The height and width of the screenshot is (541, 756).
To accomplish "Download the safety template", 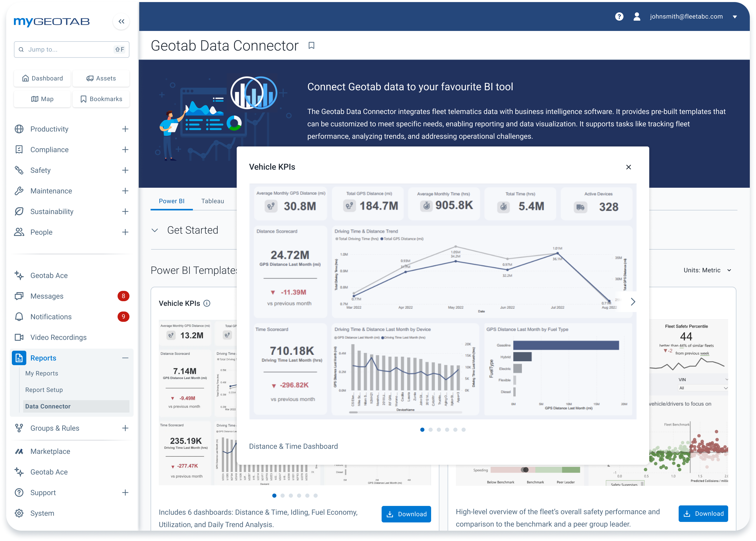I will click(x=703, y=514).
